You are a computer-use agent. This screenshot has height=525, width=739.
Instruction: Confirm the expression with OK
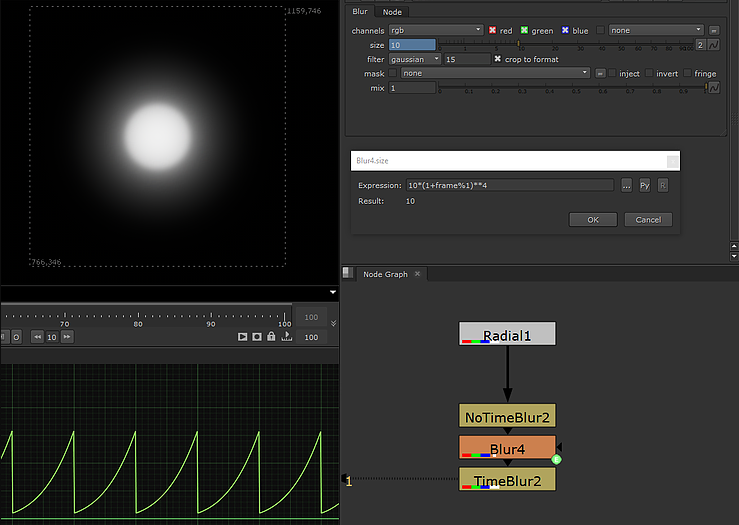593,219
